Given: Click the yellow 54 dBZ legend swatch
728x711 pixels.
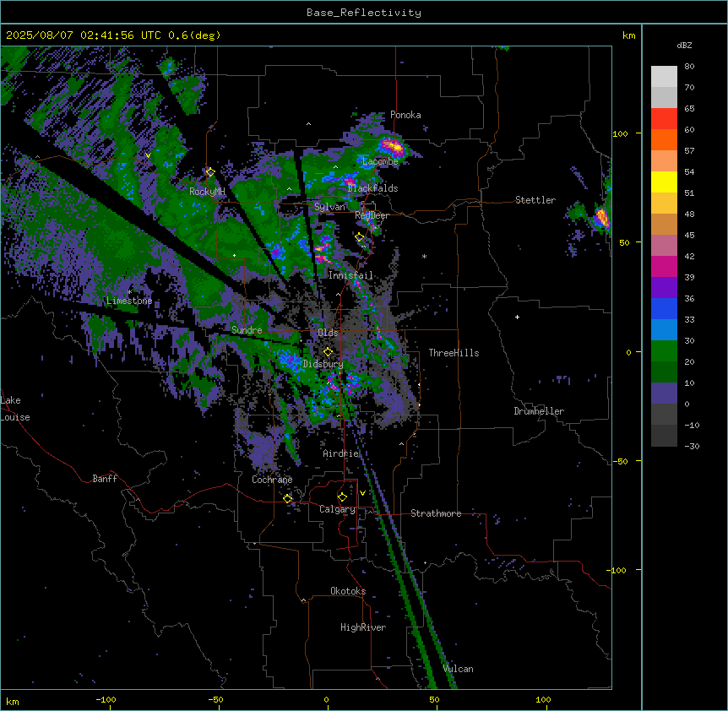Looking at the screenshot, I should (664, 182).
